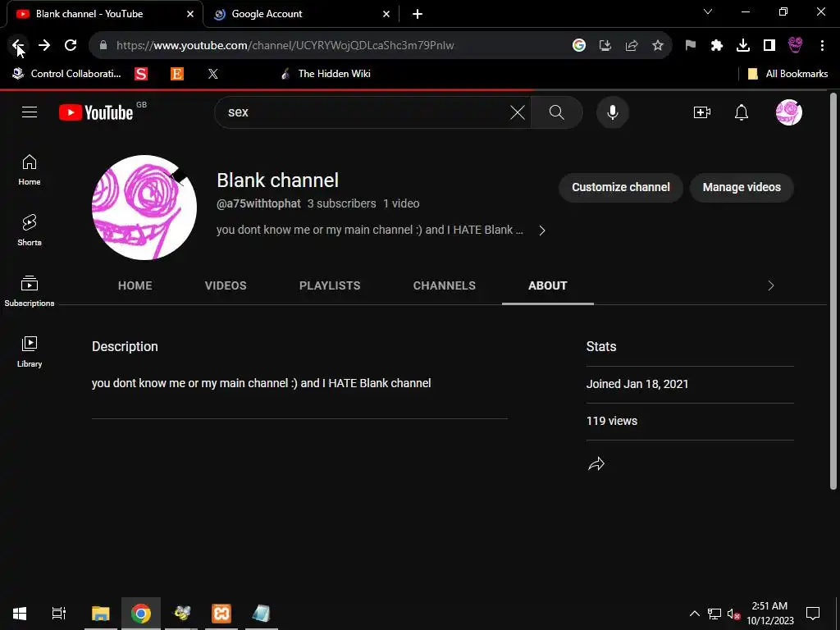This screenshot has height=630, width=840.
Task: Click the muted volume tray icon
Action: pos(733,614)
